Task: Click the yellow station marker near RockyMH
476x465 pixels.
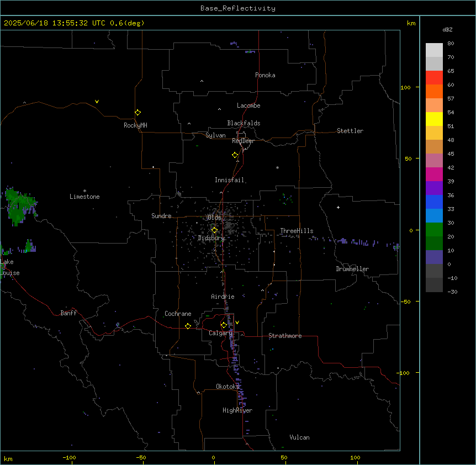Action: [x=138, y=112]
